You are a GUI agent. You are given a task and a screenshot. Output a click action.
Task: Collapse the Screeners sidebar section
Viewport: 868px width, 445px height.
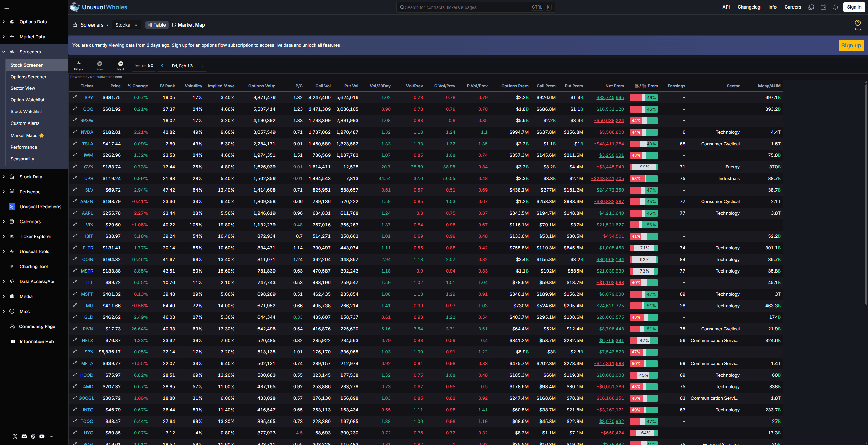pos(30,52)
